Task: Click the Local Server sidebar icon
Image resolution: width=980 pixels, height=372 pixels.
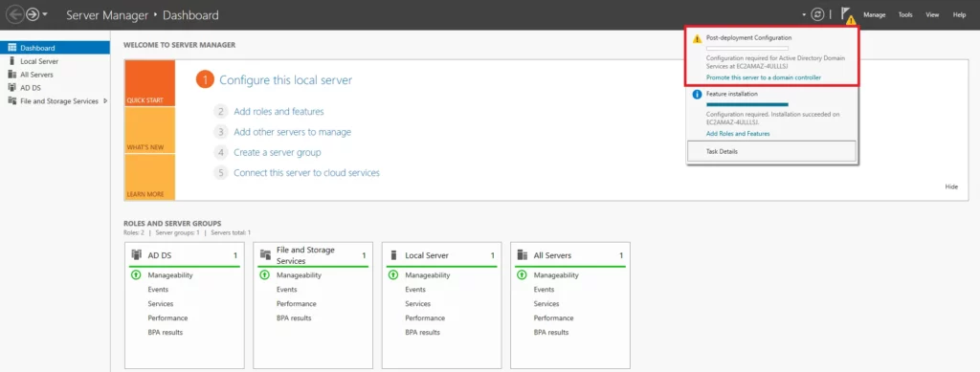Action: pyautogui.click(x=11, y=61)
